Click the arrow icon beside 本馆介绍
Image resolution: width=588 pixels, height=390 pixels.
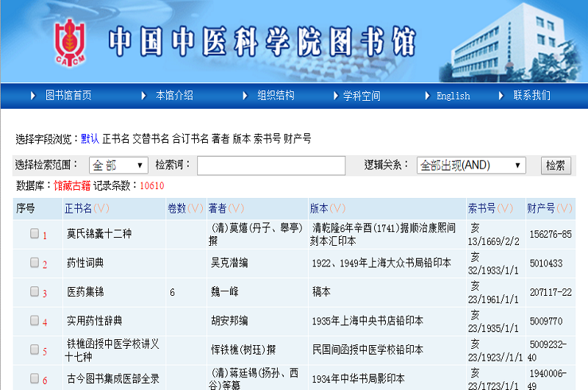pos(143,96)
